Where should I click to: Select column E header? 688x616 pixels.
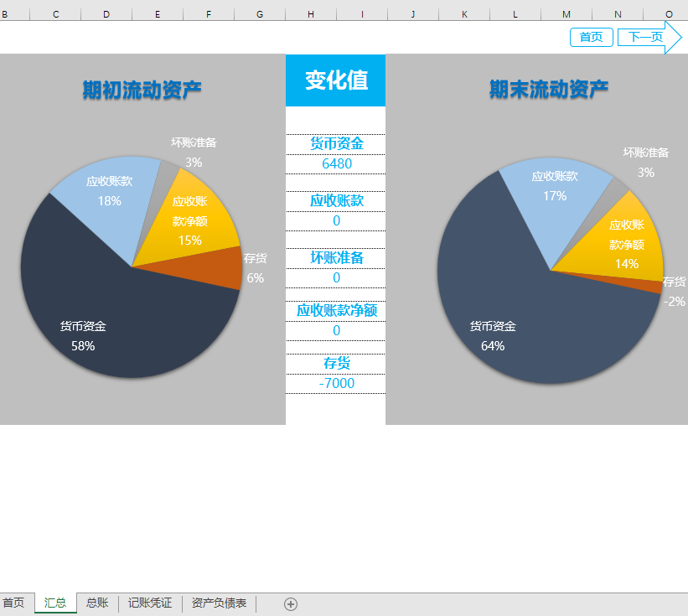pyautogui.click(x=158, y=14)
